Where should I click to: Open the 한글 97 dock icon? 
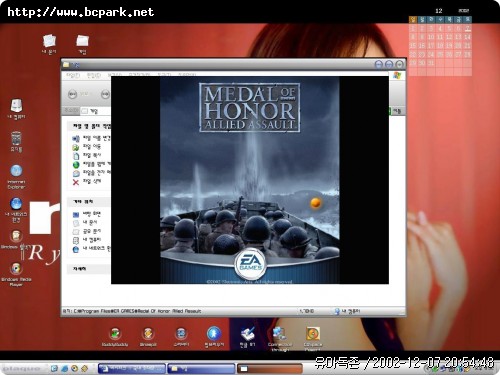[247, 337]
